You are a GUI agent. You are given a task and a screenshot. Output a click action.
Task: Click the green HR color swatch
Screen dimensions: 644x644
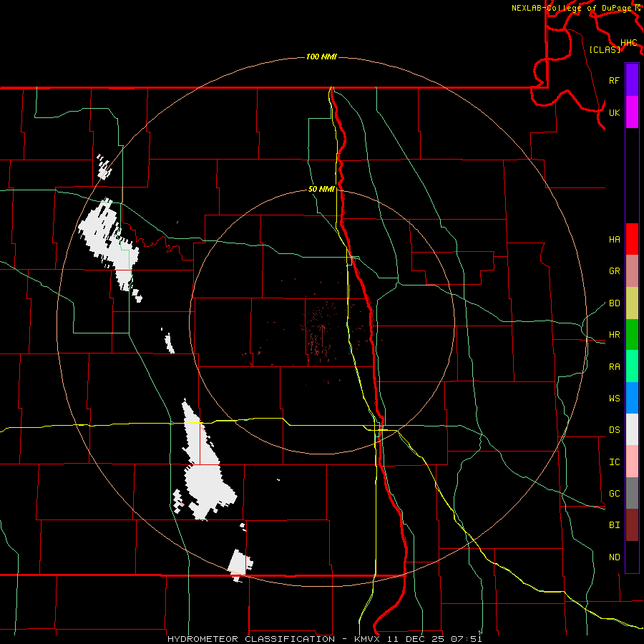click(x=632, y=334)
